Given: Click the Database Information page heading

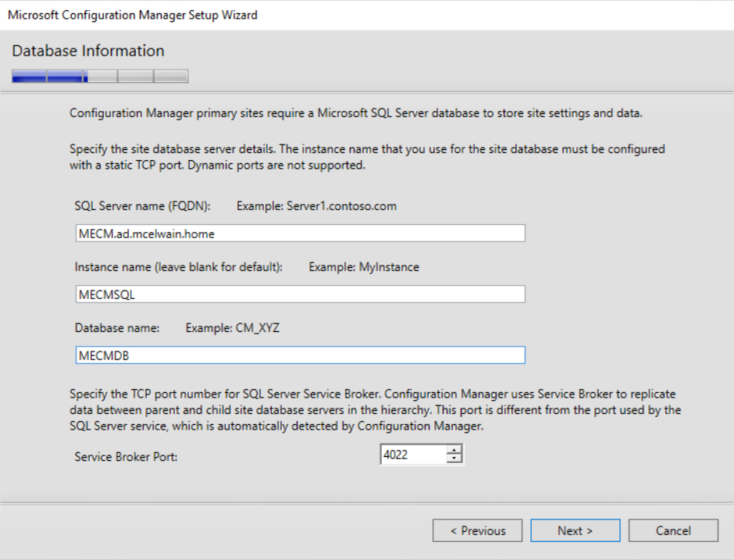Looking at the screenshot, I should (88, 51).
